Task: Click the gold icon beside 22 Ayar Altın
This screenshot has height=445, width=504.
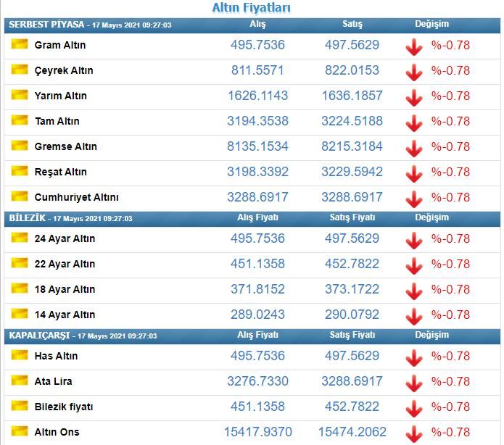Action: [20, 263]
